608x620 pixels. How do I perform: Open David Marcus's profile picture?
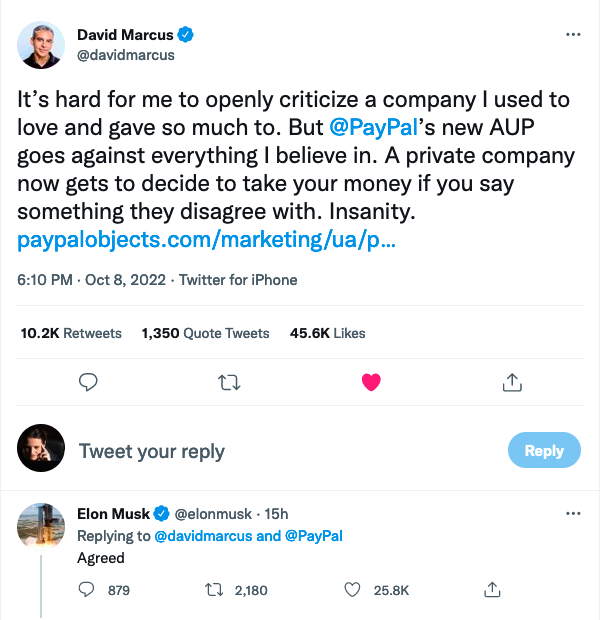pos(41,45)
